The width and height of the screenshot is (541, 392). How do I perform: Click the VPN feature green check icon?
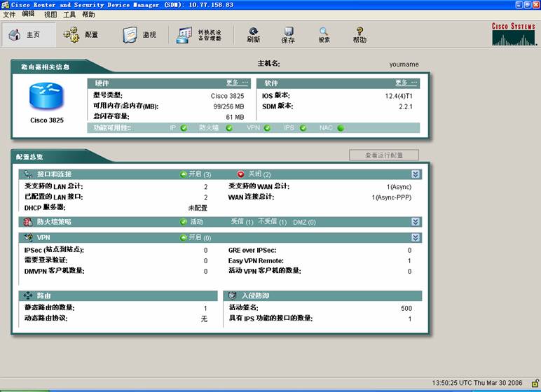click(267, 128)
